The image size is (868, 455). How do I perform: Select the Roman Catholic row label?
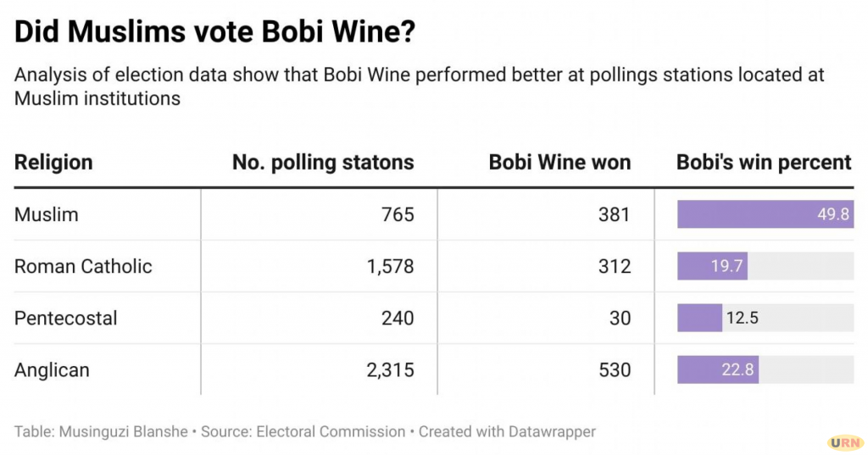[x=83, y=266]
